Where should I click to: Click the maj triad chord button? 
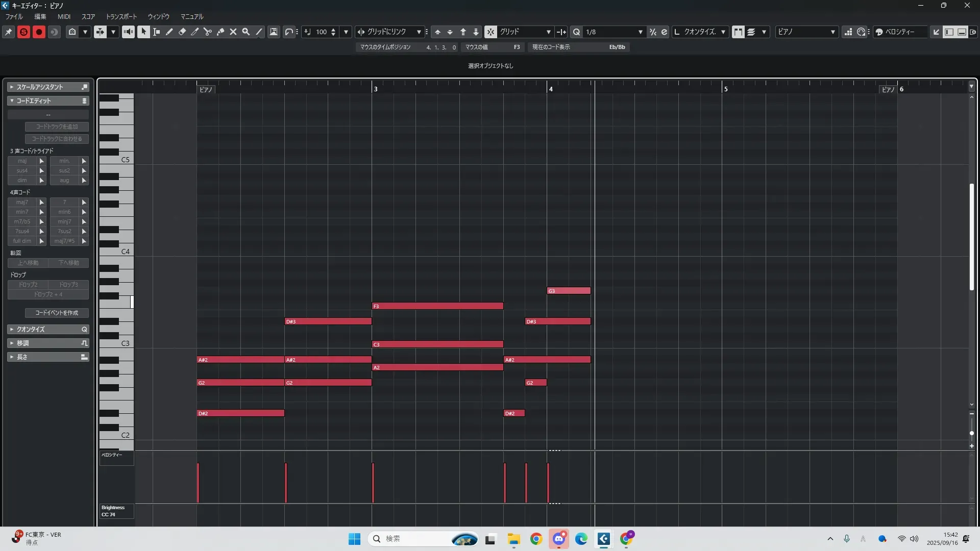(22, 161)
